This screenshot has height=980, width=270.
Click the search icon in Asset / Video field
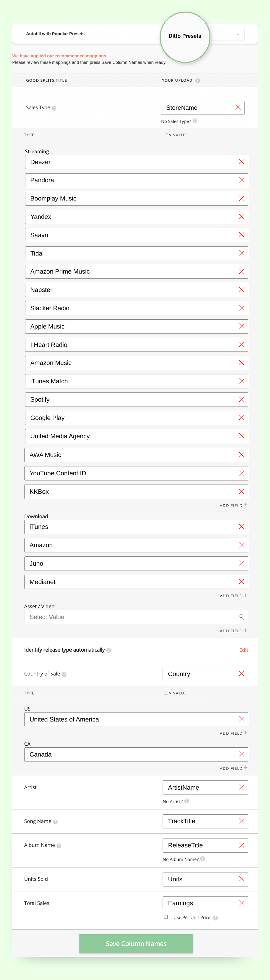click(241, 617)
